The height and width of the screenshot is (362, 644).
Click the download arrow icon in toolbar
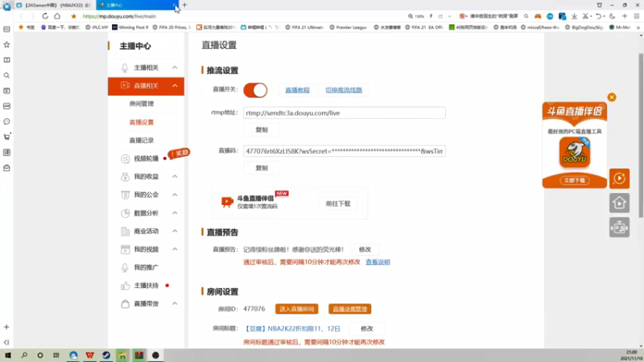(x=574, y=16)
